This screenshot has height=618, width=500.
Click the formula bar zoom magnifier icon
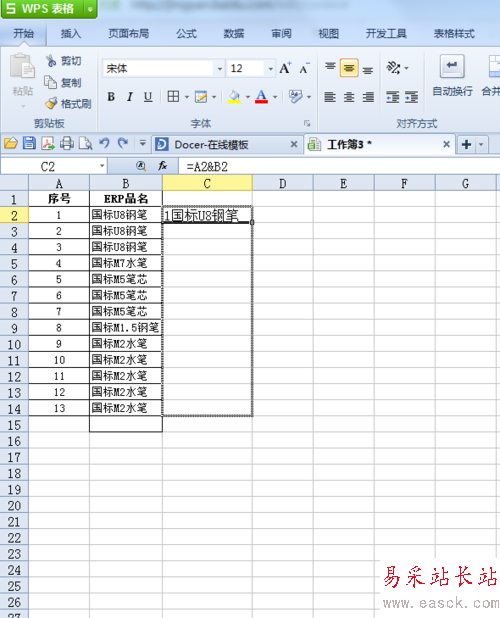pos(141,166)
